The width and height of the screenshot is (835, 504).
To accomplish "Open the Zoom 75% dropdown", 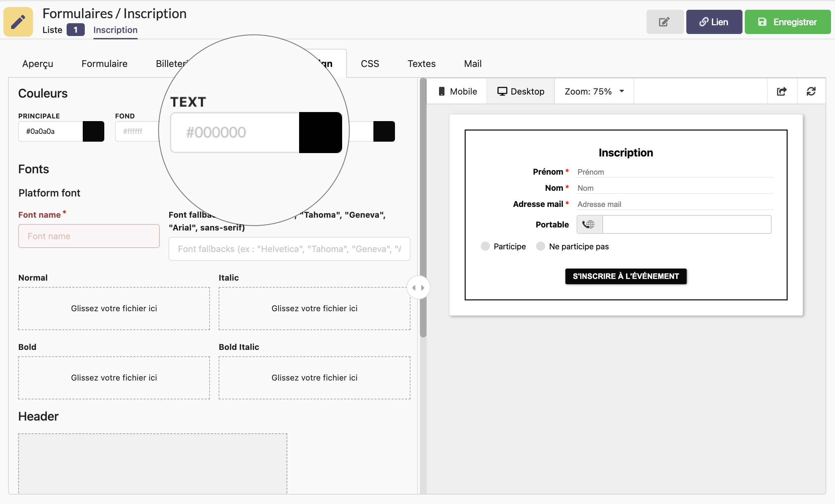I will coord(594,91).
